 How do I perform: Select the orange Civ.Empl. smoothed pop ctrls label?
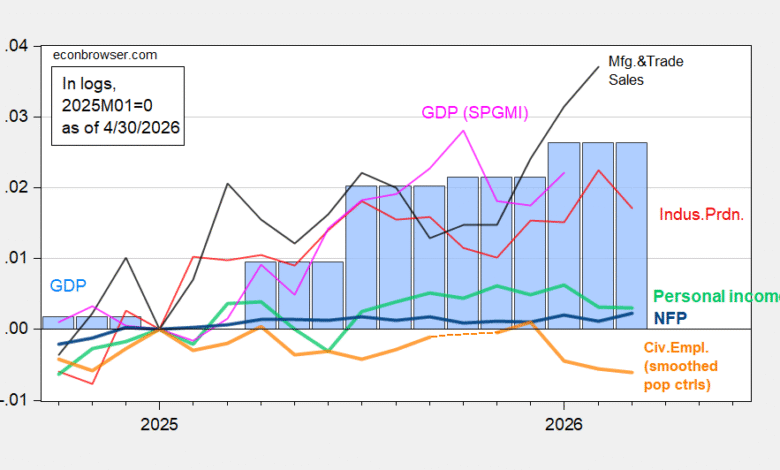(x=681, y=366)
